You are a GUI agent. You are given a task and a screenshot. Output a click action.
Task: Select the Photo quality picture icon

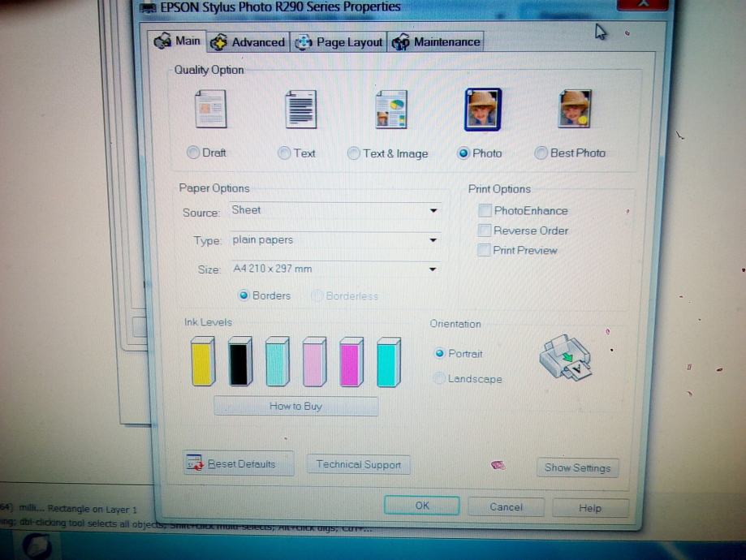[482, 108]
